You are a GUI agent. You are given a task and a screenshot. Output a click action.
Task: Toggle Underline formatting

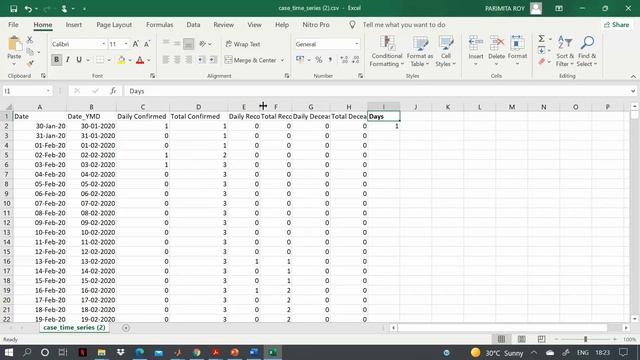(79, 60)
